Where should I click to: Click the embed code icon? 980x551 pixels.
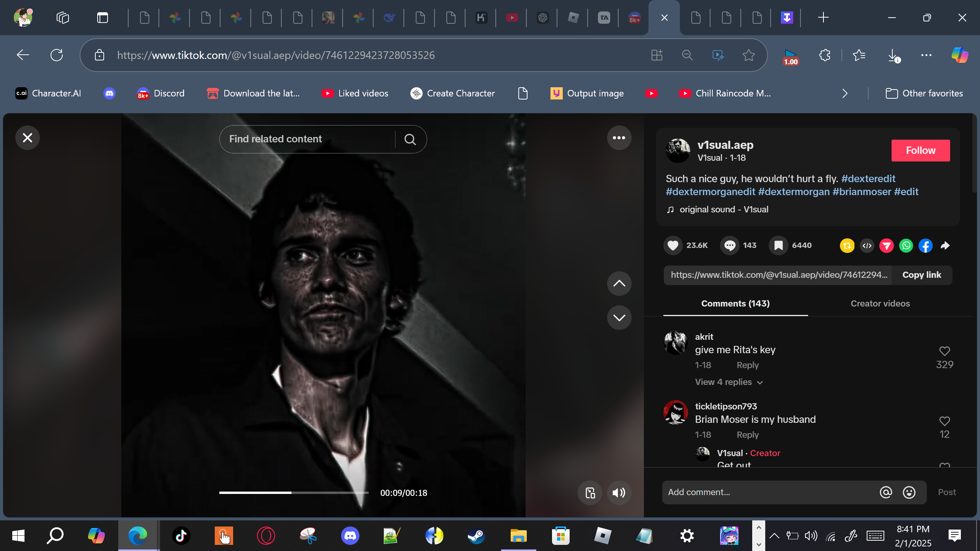(867, 246)
